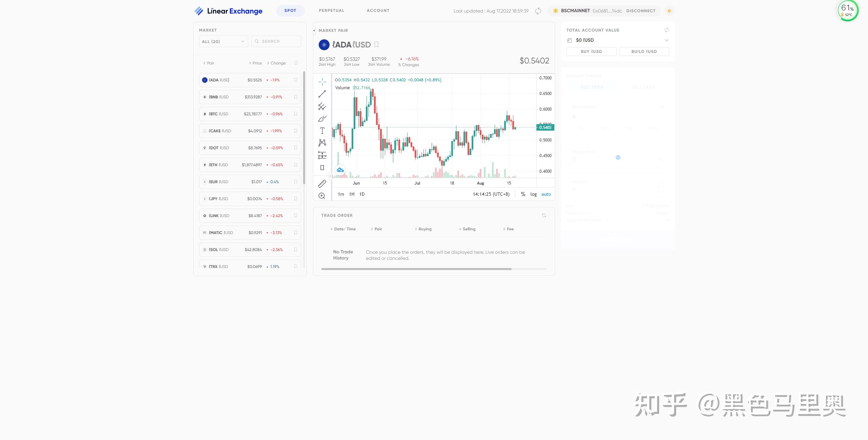The image size is (868, 440).
Task: Collapse the market panel arrow
Action: pos(314,31)
